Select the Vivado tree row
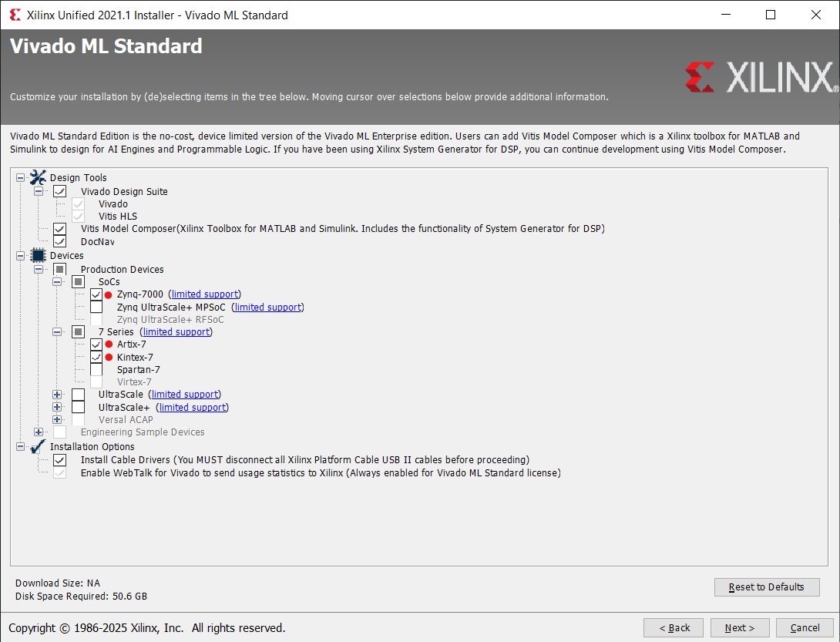This screenshot has width=840, height=642. 113,203
